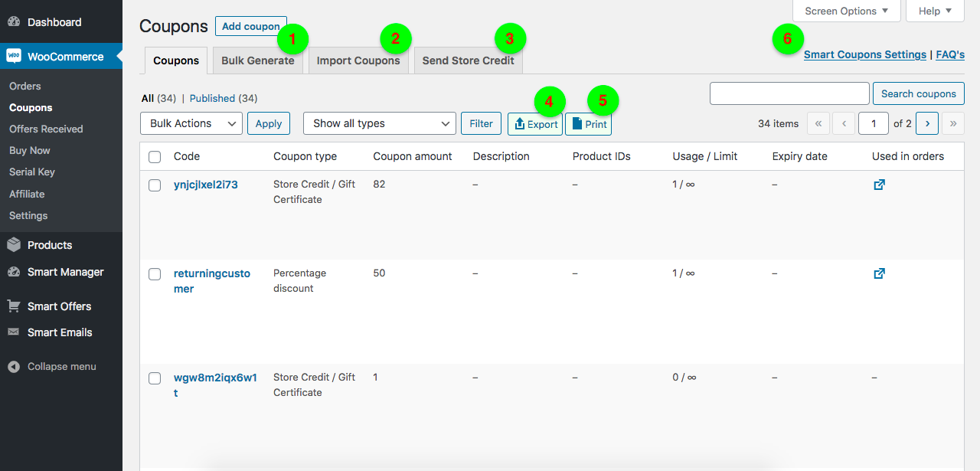
Task: Click the Print button
Action: pos(589,124)
